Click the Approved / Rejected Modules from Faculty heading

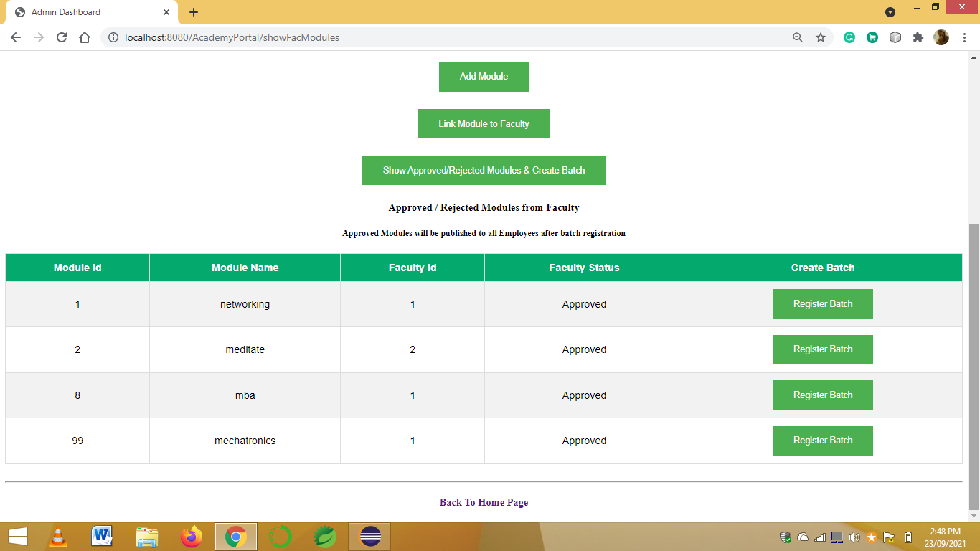[x=484, y=207]
